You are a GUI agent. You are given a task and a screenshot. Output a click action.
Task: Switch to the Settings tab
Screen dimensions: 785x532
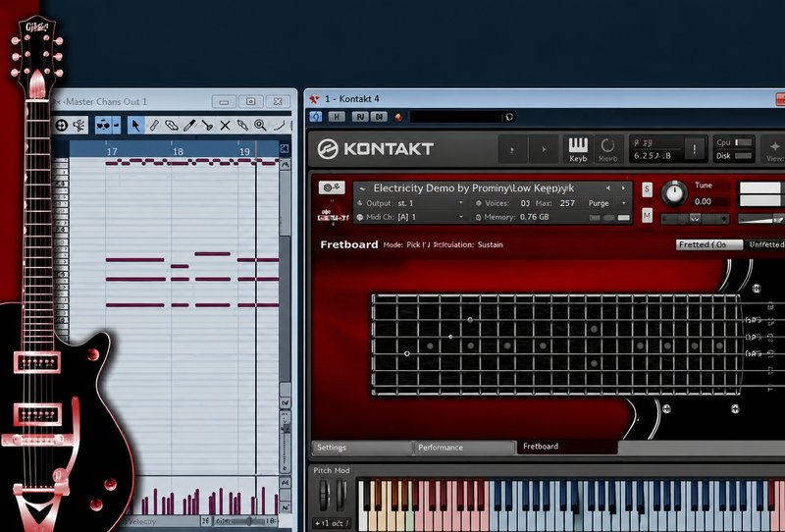click(361, 448)
